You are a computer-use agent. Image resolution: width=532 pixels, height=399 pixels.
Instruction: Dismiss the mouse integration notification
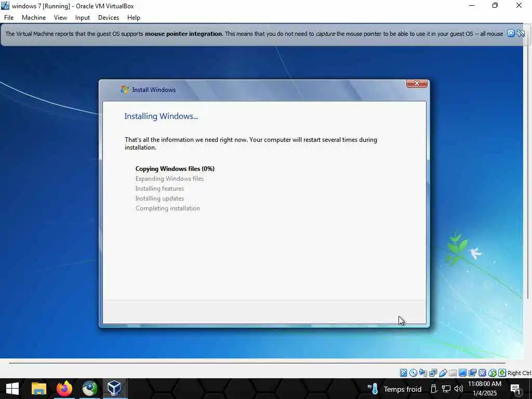coord(511,33)
